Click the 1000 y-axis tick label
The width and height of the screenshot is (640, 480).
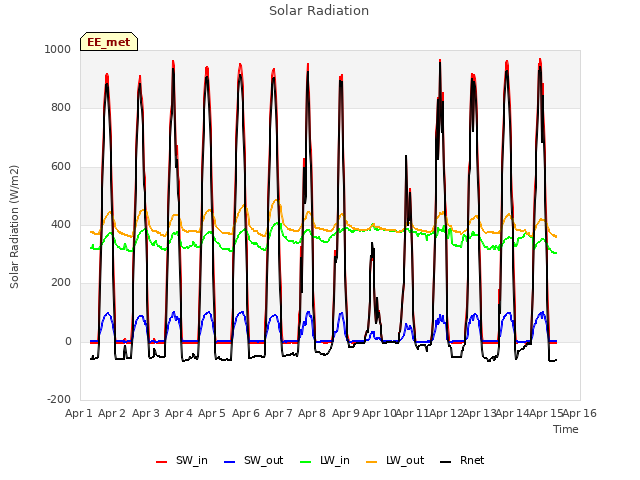pyautogui.click(x=58, y=49)
